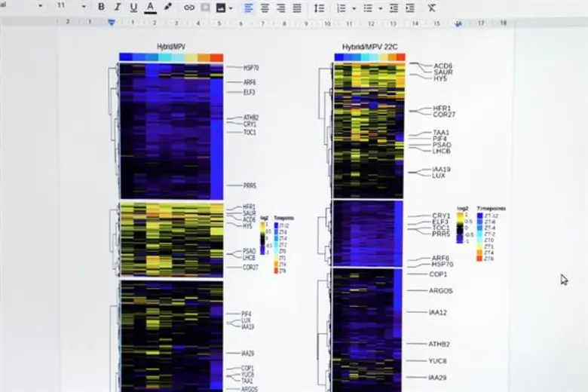
Task: Open the font size dropdown arrow
Action: pos(84,8)
